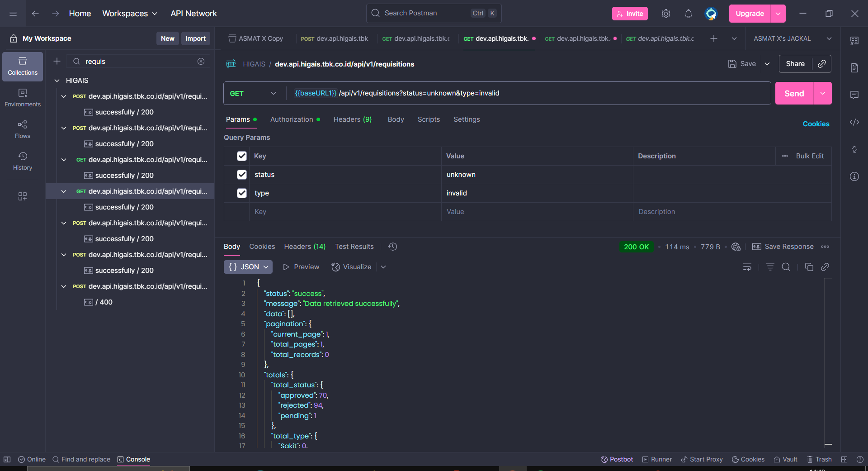Open the settings gear
868x471 pixels.
tap(665, 14)
